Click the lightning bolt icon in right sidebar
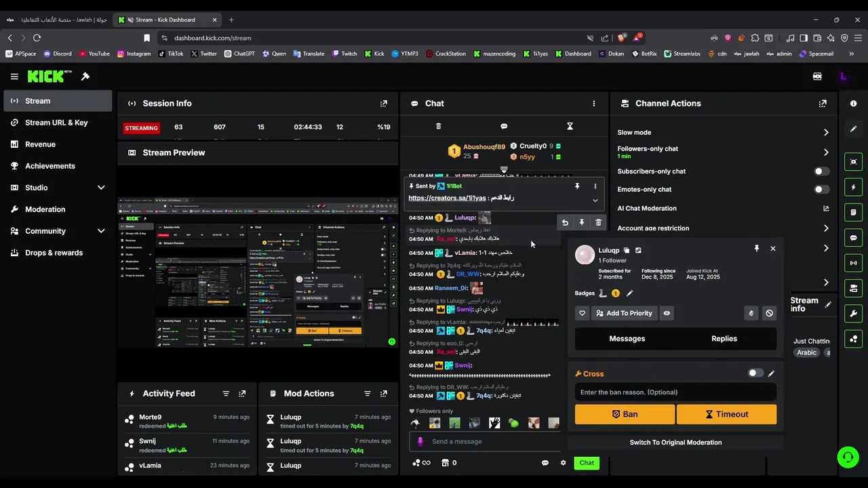 tap(853, 187)
